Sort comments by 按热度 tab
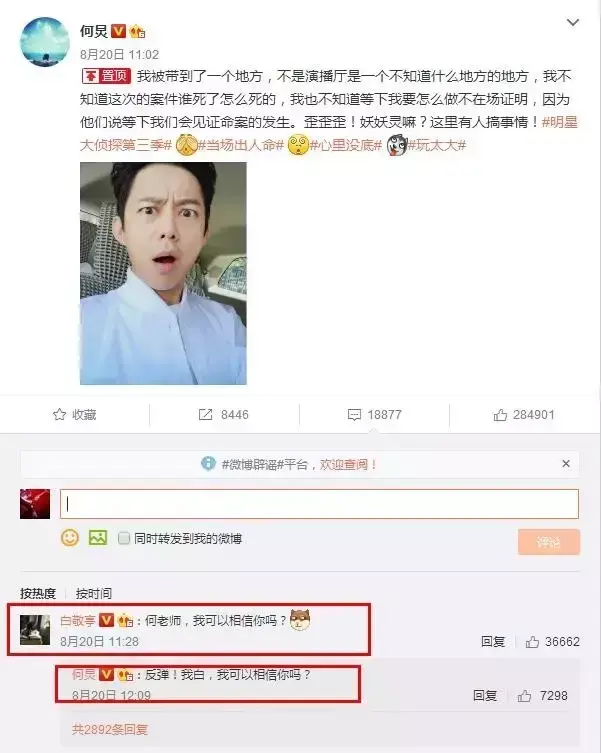The width and height of the screenshot is (601, 753). (x=38, y=594)
